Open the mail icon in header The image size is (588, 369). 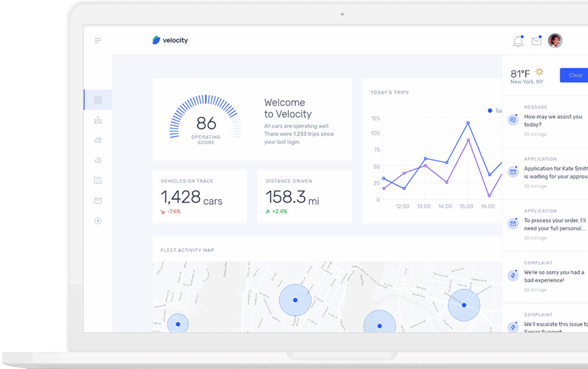click(x=536, y=41)
